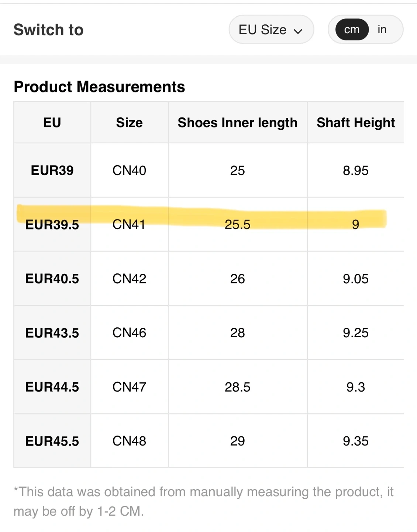Select the EUR39 row label
The width and height of the screenshot is (417, 532).
52,170
